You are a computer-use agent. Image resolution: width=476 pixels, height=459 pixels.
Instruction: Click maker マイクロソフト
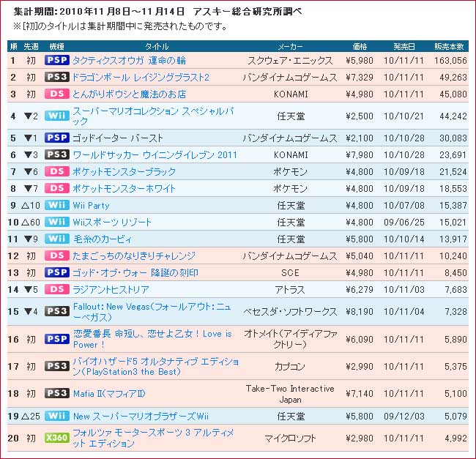coord(290,438)
